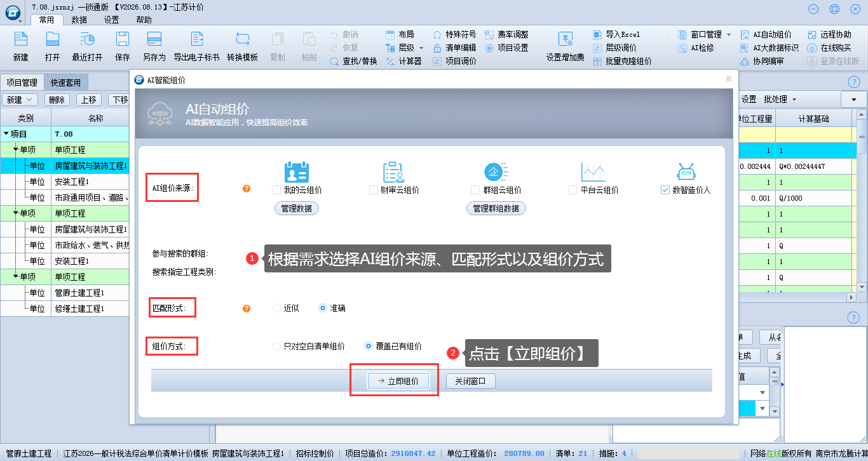
Task: Enable 群组云组价 checkbox
Action: [475, 190]
